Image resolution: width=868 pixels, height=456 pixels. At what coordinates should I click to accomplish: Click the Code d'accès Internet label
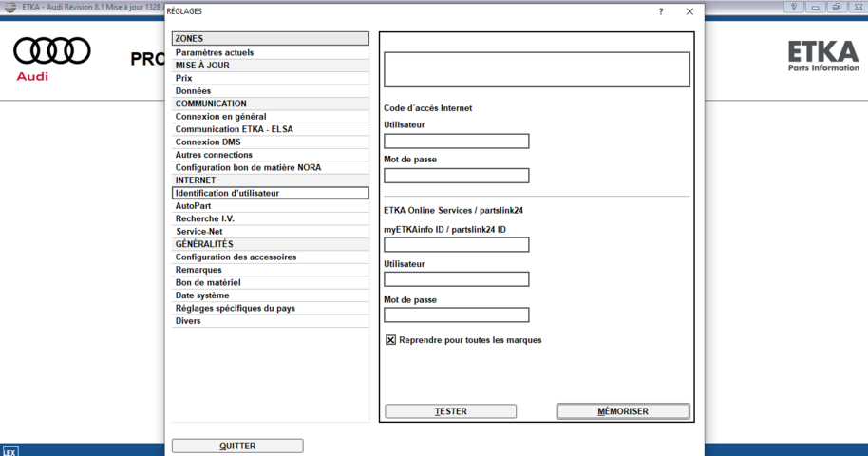(428, 108)
